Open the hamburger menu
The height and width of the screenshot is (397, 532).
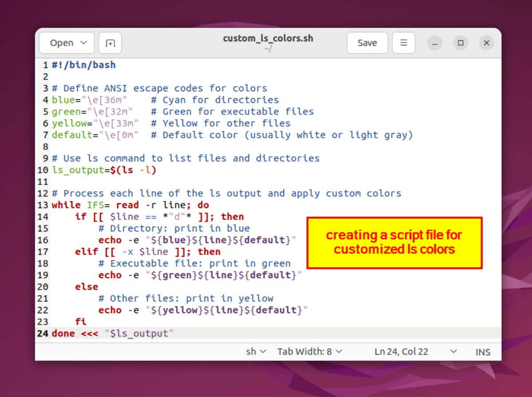[403, 43]
